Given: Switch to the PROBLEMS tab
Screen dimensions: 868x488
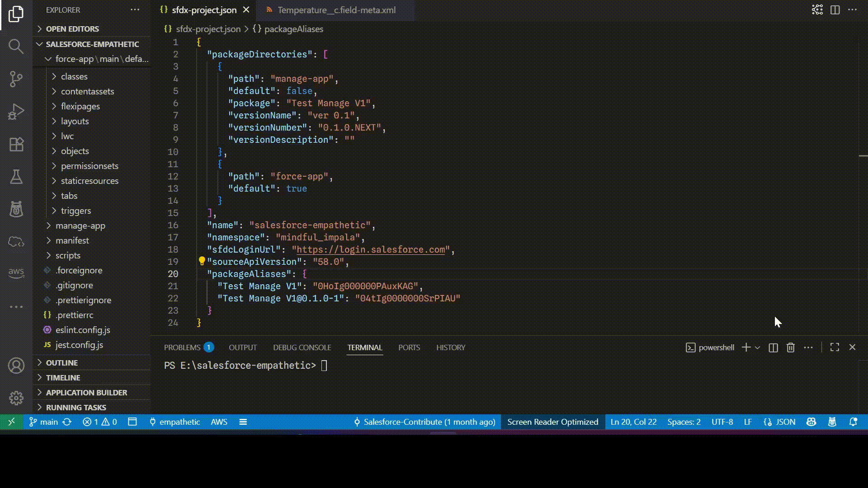Looking at the screenshot, I should pyautogui.click(x=182, y=347).
